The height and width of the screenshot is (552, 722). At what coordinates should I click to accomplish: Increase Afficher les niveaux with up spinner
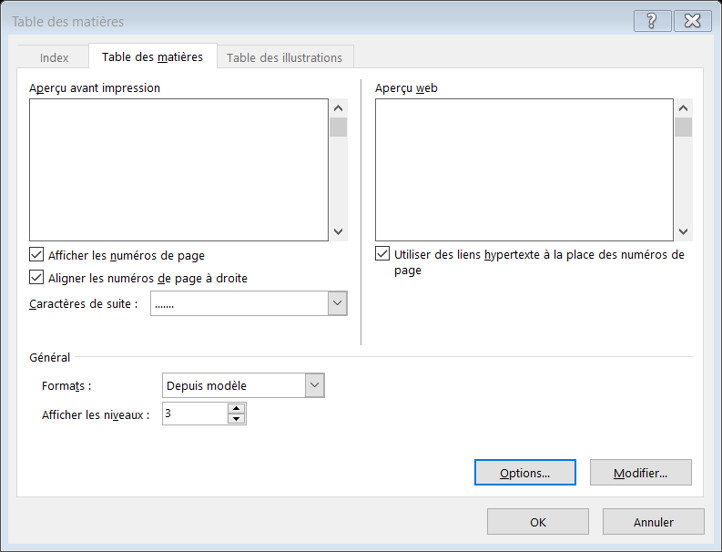(x=236, y=408)
